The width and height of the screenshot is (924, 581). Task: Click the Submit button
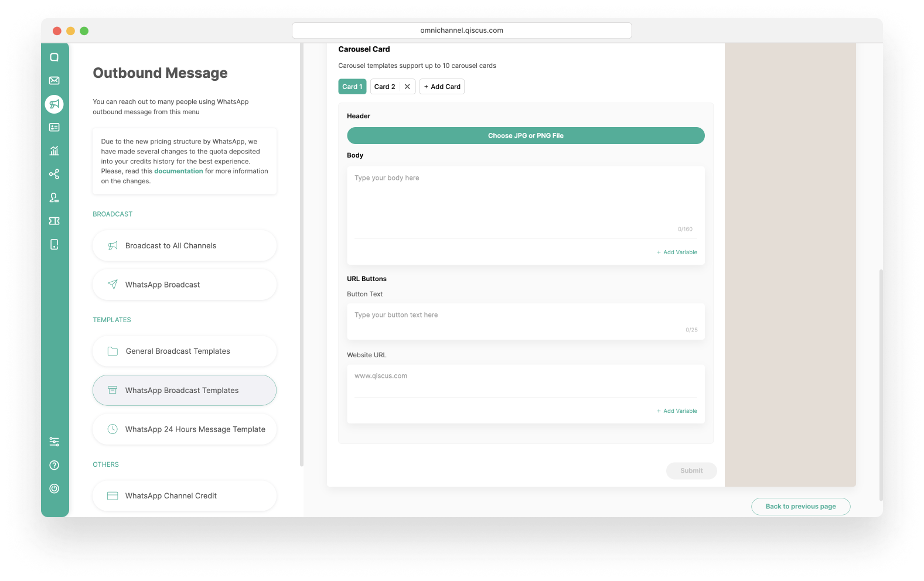691,471
